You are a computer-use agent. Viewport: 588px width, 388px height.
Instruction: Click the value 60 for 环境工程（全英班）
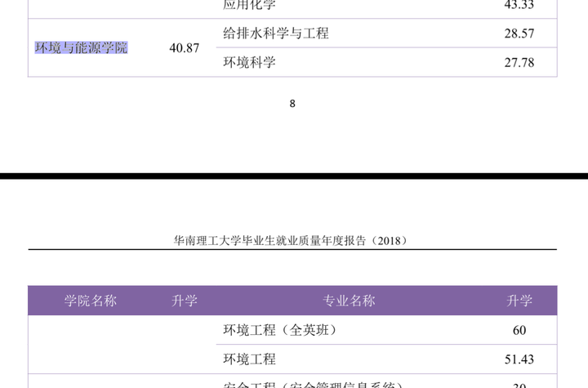[519, 330]
